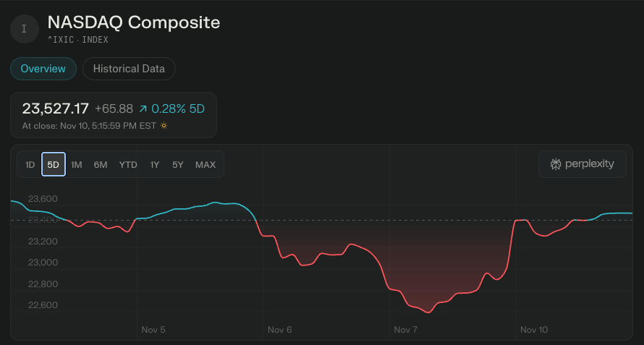Select the 1D time range
The height and width of the screenshot is (345, 644).
pyautogui.click(x=30, y=165)
